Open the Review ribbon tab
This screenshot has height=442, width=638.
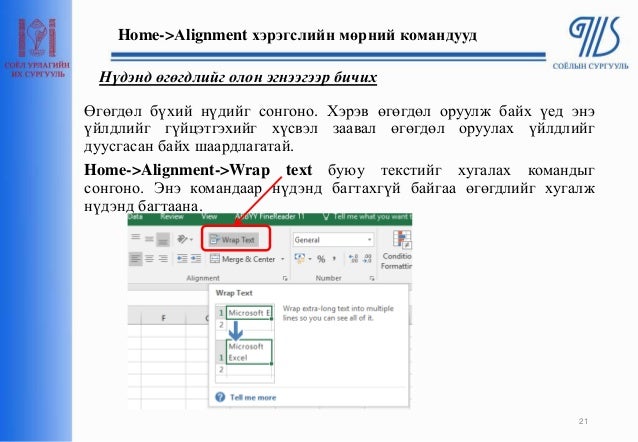pos(171,217)
